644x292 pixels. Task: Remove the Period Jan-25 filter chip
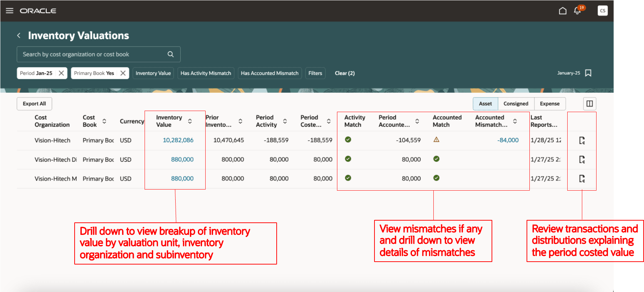61,73
